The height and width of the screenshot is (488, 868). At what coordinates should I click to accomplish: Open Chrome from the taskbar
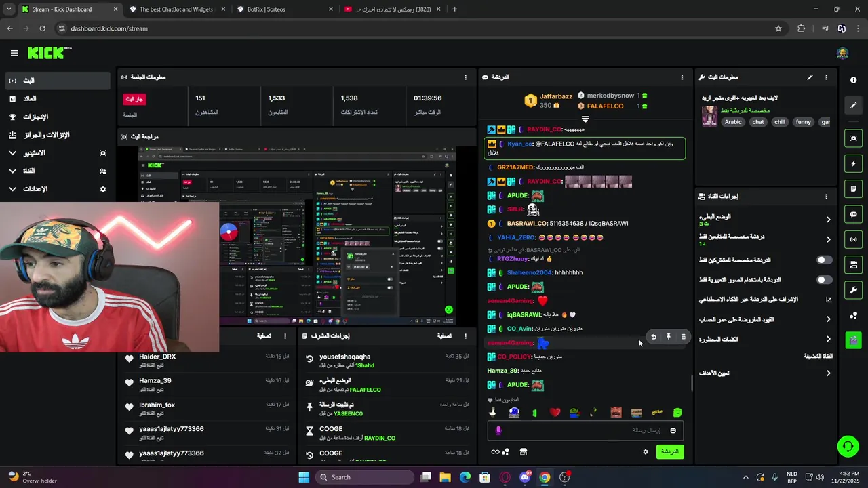click(x=545, y=477)
